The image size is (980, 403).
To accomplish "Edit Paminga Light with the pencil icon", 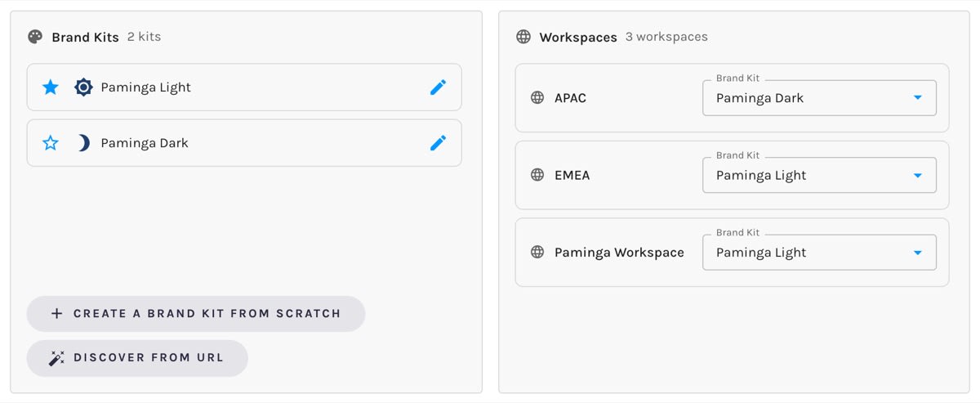I will [x=439, y=87].
